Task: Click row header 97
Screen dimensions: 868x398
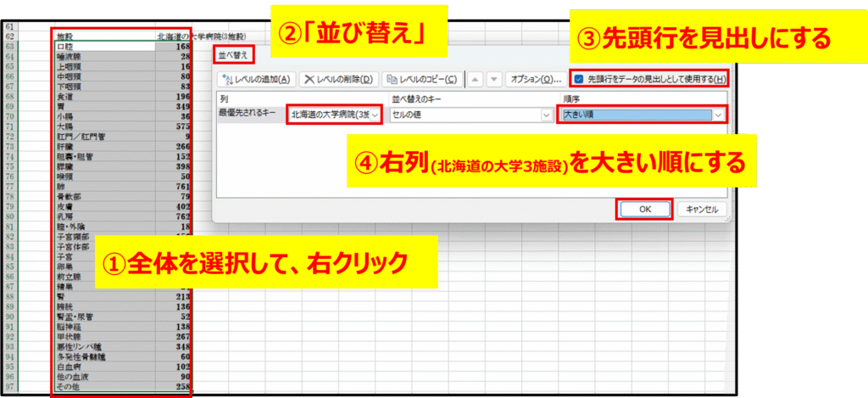Action: (x=11, y=386)
